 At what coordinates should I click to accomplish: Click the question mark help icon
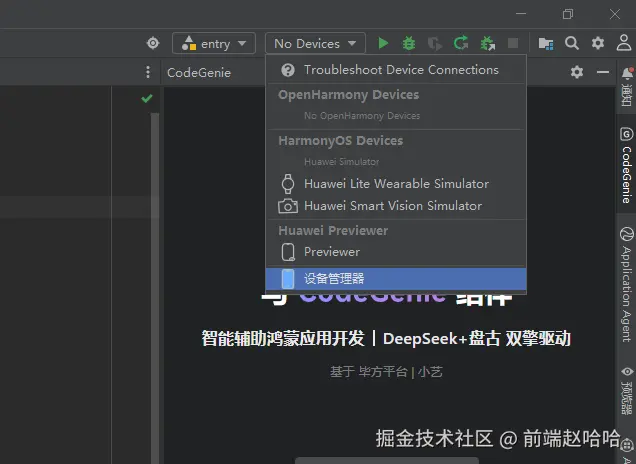pyautogui.click(x=288, y=70)
